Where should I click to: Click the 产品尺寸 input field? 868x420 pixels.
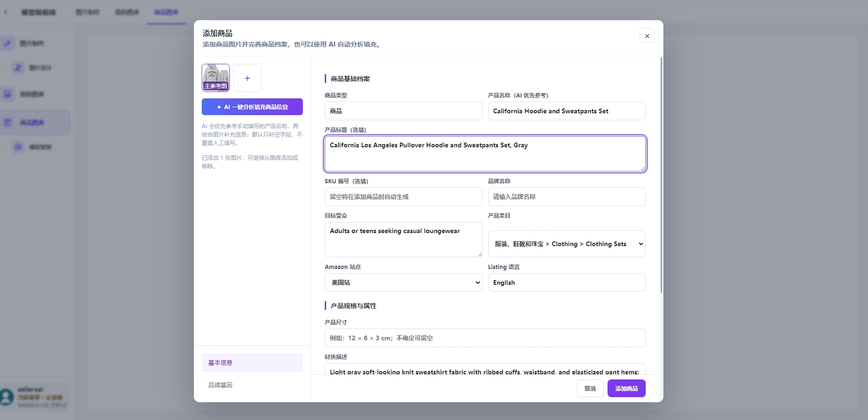pyautogui.click(x=485, y=338)
